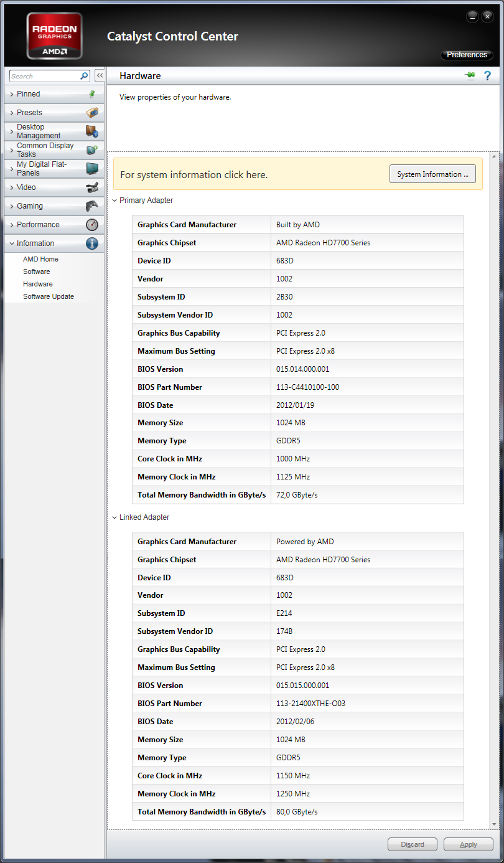Click the Discard button
Screen dimensions: 504x863
click(413, 844)
